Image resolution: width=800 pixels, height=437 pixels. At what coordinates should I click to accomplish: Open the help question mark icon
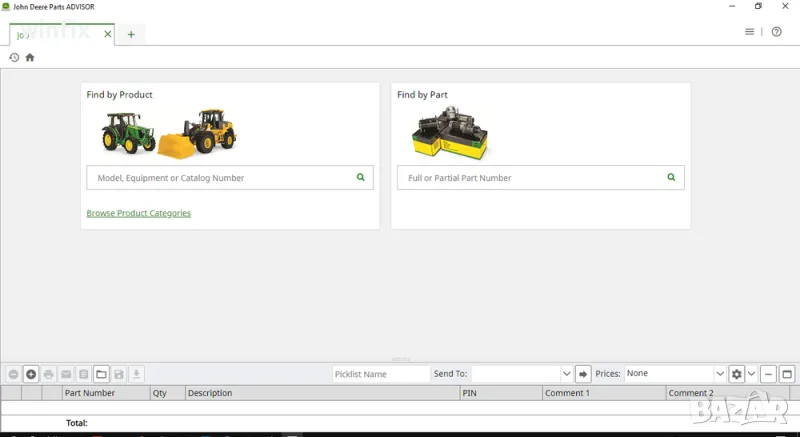coord(777,32)
